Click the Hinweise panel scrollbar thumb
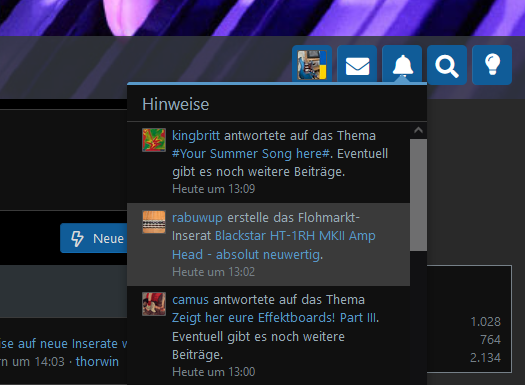The height and width of the screenshot is (385, 525). (x=418, y=195)
